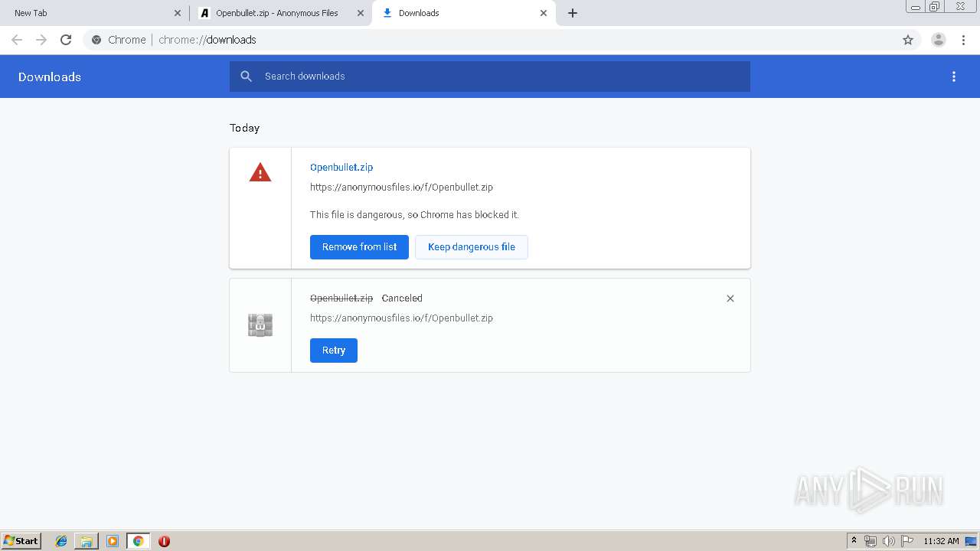Reload the downloads page
This screenshot has height=551, width=980.
coord(66,40)
